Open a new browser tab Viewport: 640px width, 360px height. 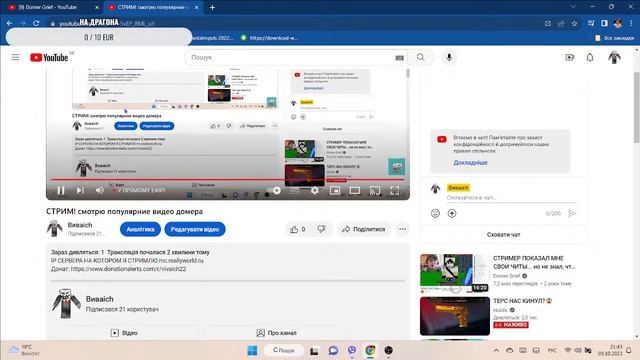(212, 7)
